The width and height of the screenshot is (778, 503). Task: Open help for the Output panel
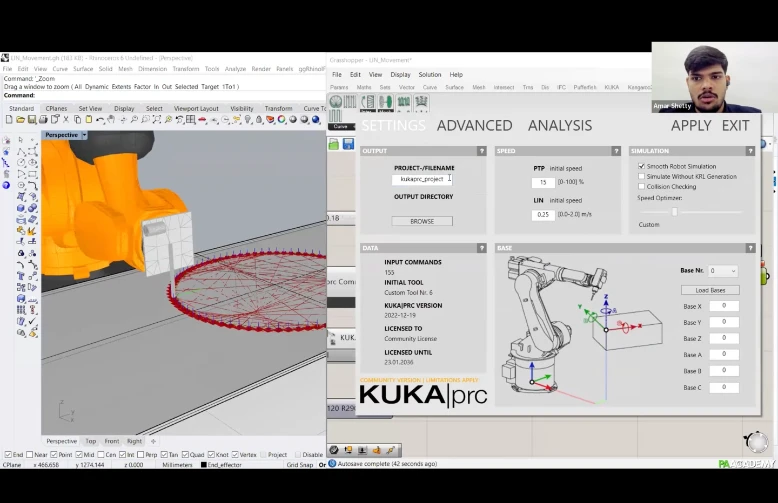tap(481, 151)
